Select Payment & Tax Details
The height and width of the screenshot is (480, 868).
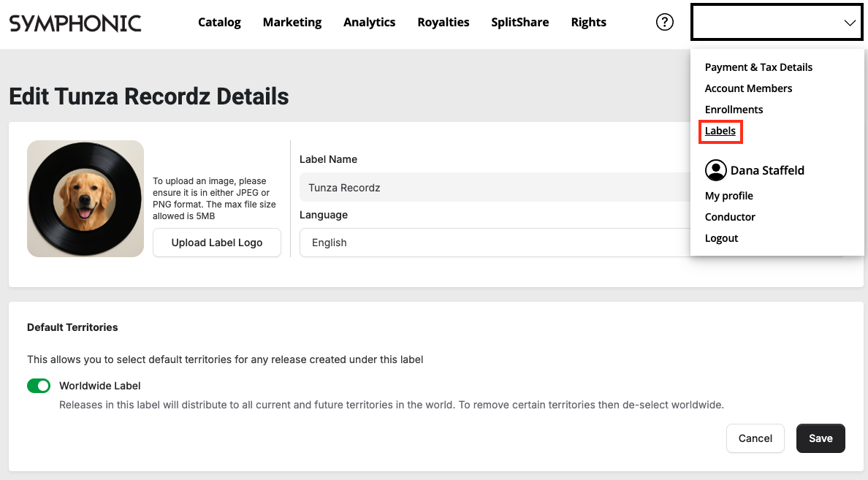click(x=758, y=67)
